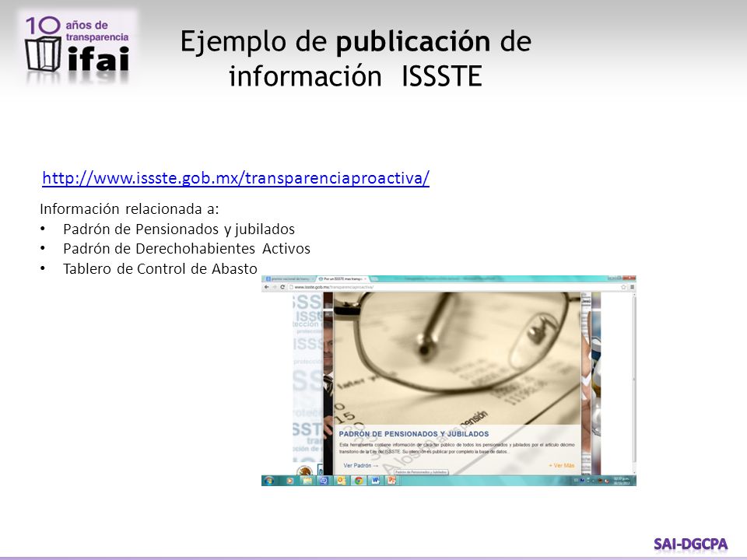The height and width of the screenshot is (560, 747).
Task: Open Microsoft Word from the taskbar
Action: [375, 481]
